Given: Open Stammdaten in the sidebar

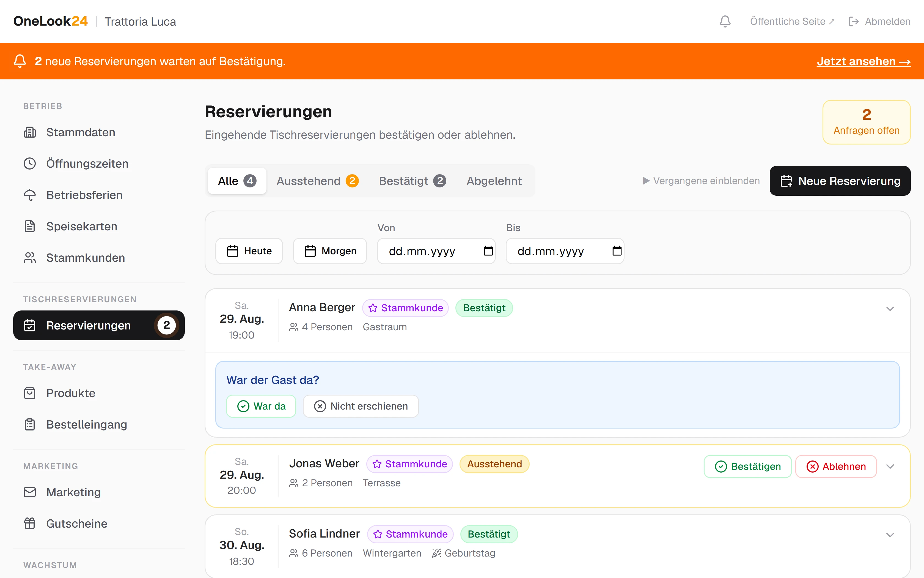Looking at the screenshot, I should [99, 132].
